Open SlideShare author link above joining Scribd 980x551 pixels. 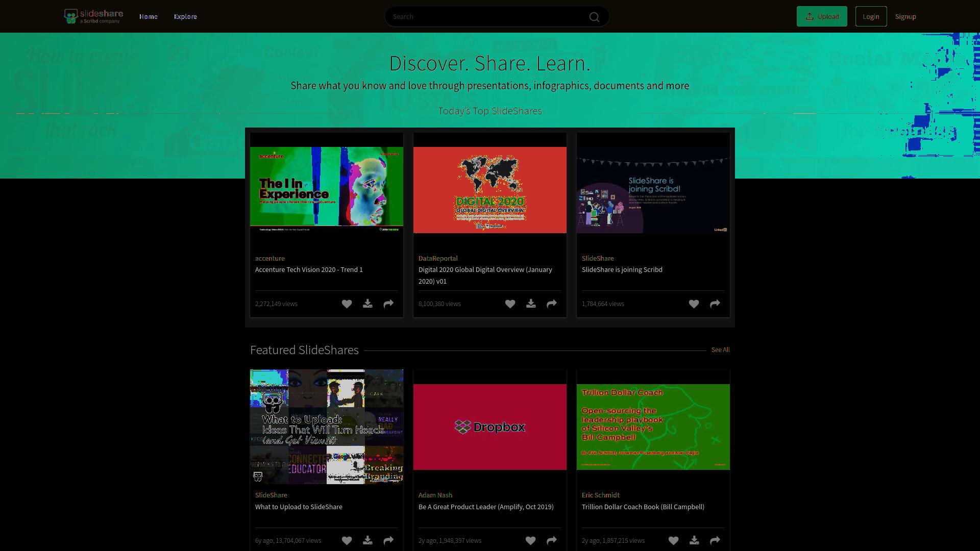point(598,259)
